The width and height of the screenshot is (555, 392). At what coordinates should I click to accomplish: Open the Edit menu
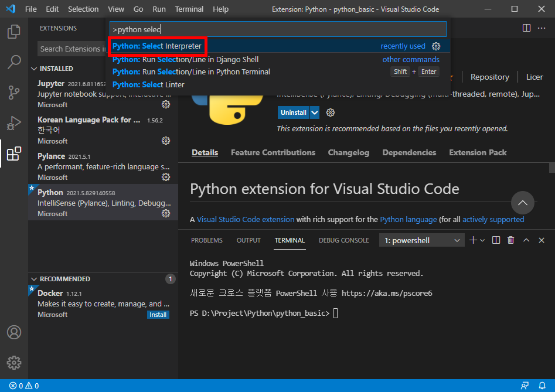coord(52,9)
